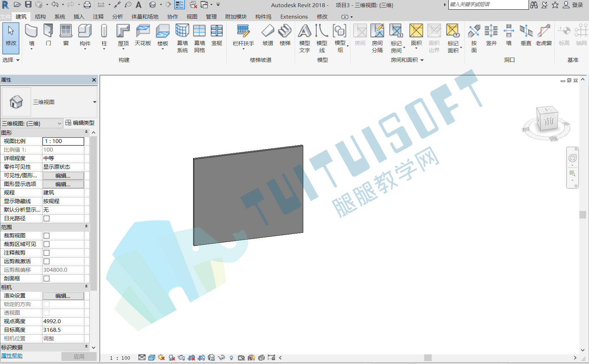
Task: Open the 三维视图 type selector dropdown
Action: 94,102
